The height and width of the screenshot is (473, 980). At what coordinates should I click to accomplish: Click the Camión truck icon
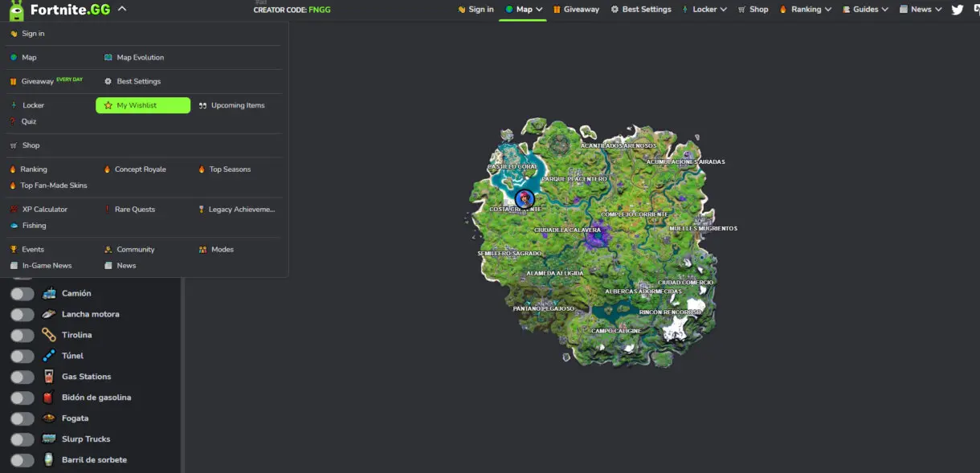click(49, 294)
